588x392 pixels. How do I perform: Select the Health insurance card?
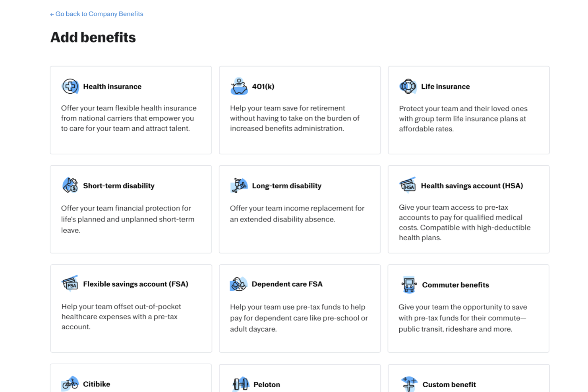pos(131,110)
